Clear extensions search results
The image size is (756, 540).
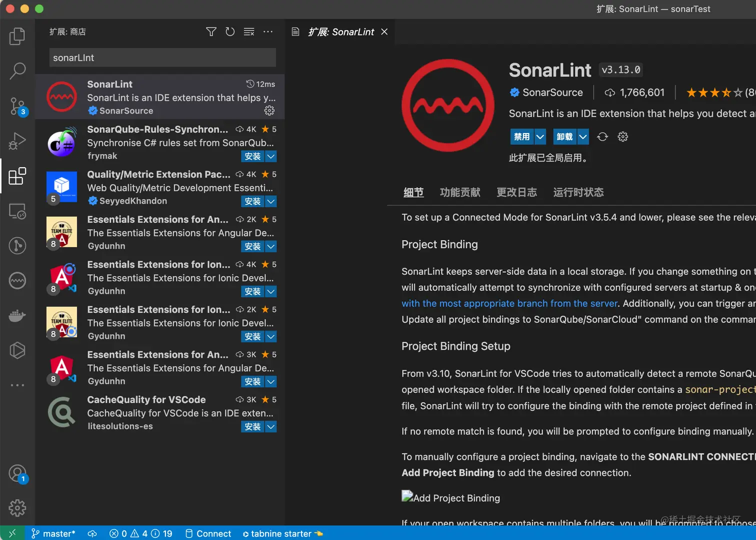point(249,32)
